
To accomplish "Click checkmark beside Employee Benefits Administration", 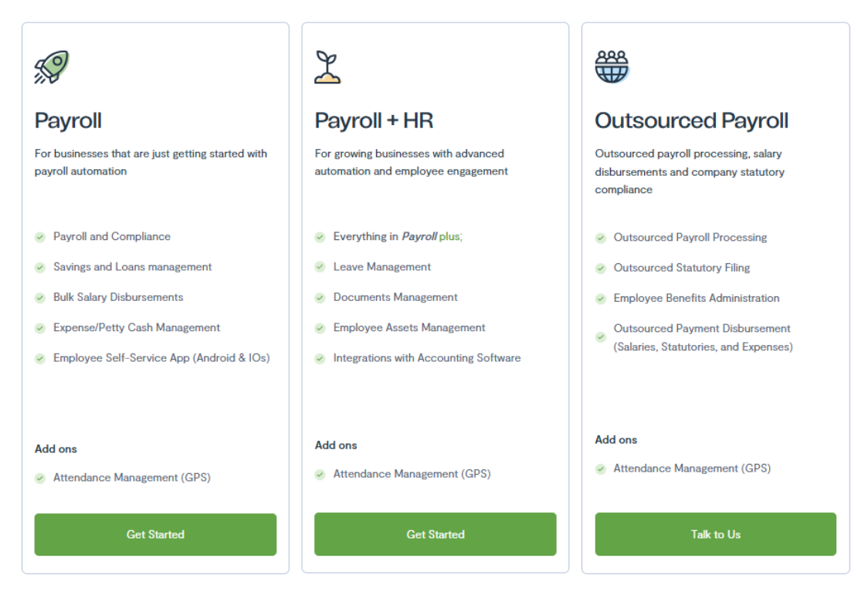I will pos(600,299).
